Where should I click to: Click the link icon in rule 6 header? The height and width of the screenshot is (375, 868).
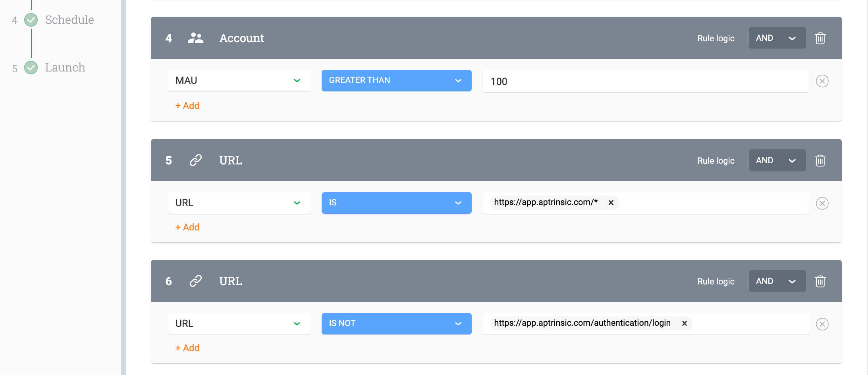196,281
